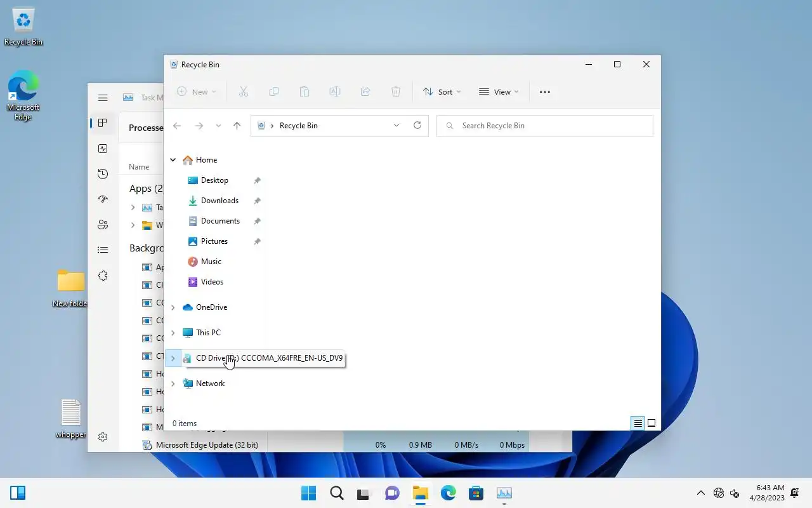Click the Paste clipboard icon
This screenshot has height=508, width=812.
pyautogui.click(x=304, y=92)
